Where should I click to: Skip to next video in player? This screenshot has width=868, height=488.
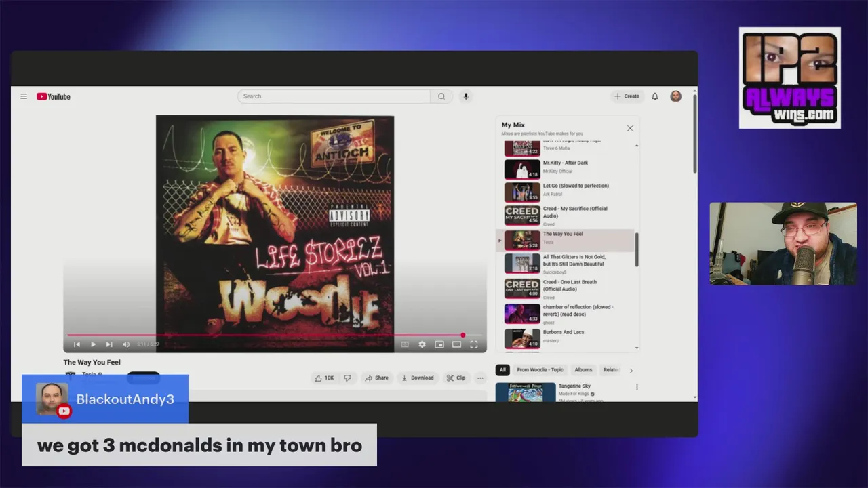(109, 344)
